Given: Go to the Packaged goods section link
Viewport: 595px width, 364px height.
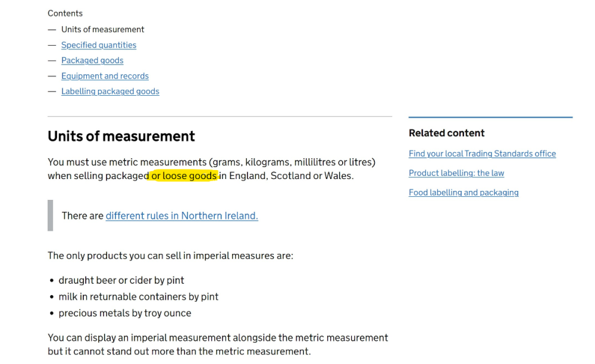Looking at the screenshot, I should point(92,61).
